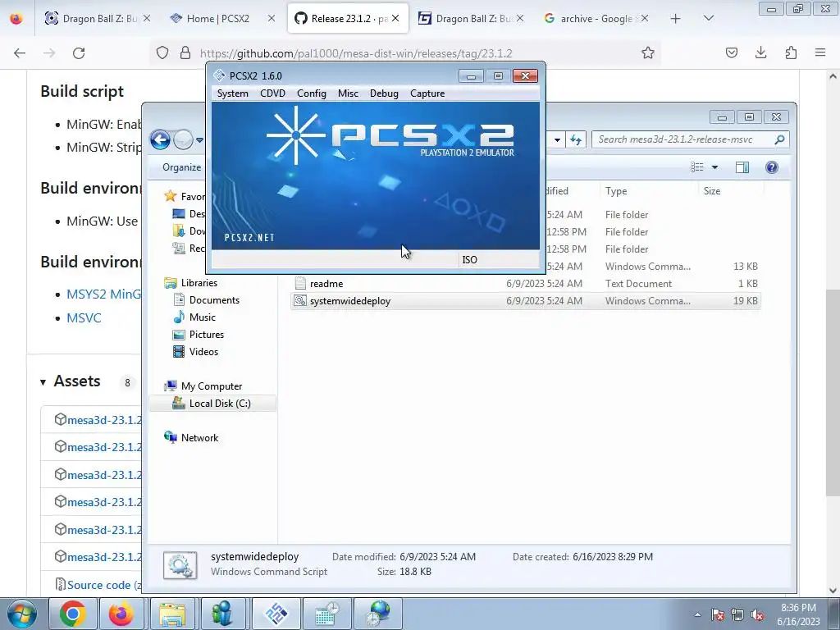The height and width of the screenshot is (630, 840).
Task: Open Windows Explorer taskbar button
Action: point(172,614)
